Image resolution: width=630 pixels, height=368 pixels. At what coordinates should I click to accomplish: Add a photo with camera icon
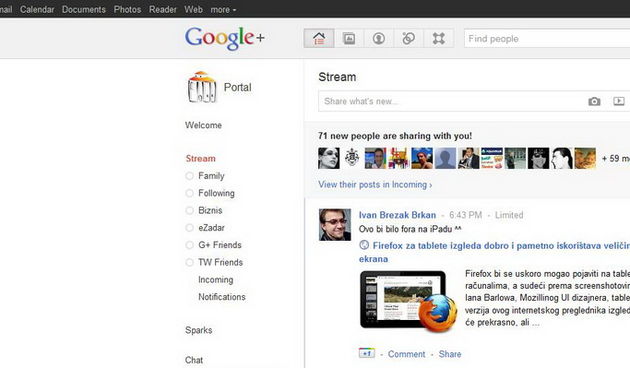594,101
